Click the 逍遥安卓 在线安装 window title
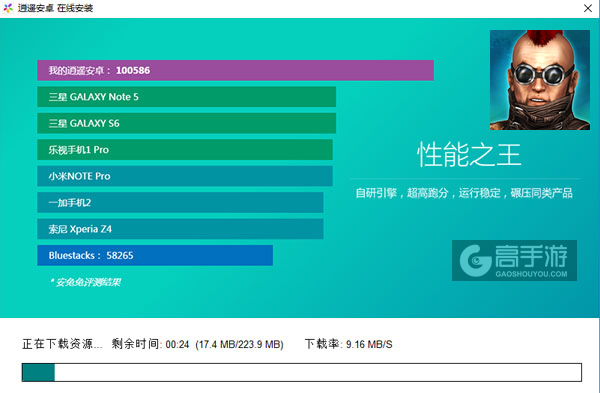The width and height of the screenshot is (600, 393). (x=55, y=8)
